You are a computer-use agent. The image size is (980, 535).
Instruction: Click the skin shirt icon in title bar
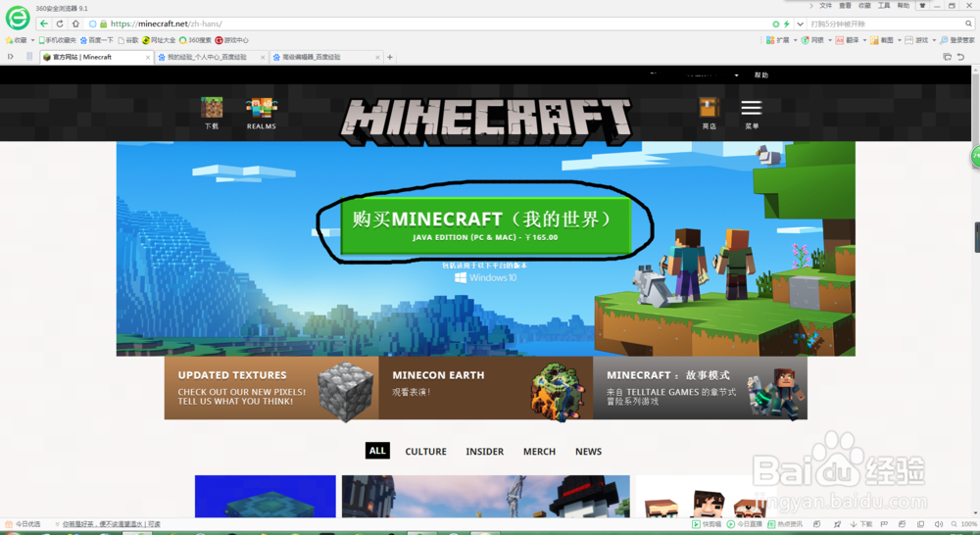[x=922, y=6]
